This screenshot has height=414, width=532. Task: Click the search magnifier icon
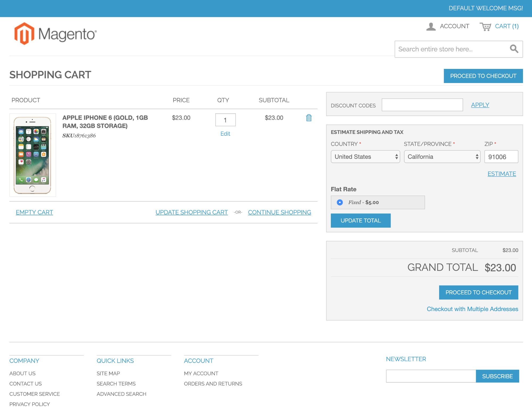[x=514, y=49]
